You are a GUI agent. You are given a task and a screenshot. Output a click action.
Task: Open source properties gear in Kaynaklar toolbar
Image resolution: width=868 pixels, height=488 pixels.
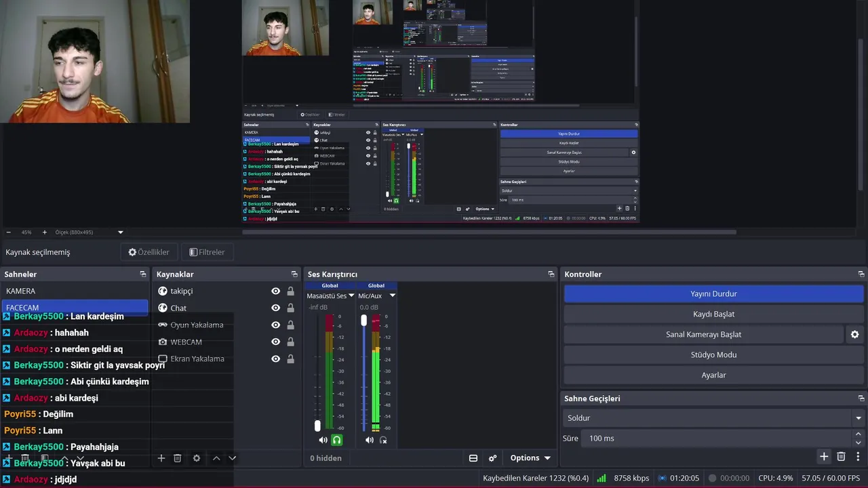(197, 458)
